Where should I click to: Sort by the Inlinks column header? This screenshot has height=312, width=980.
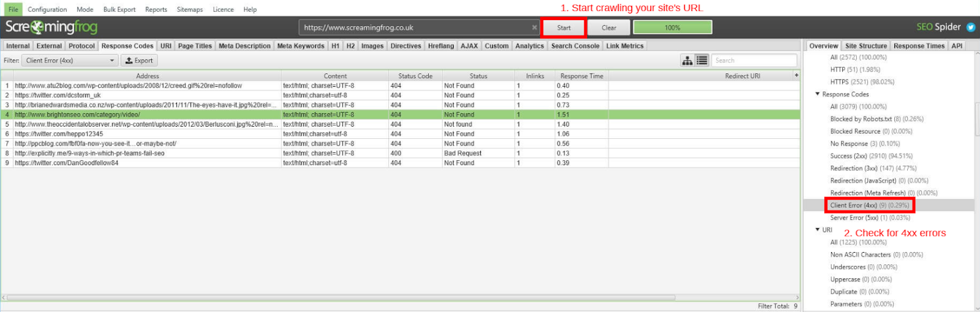point(535,76)
